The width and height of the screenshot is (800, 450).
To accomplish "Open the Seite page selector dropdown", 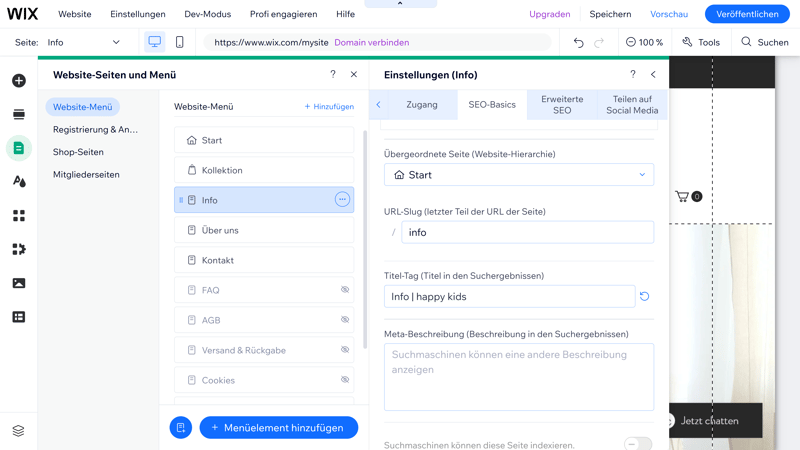I will 83,42.
